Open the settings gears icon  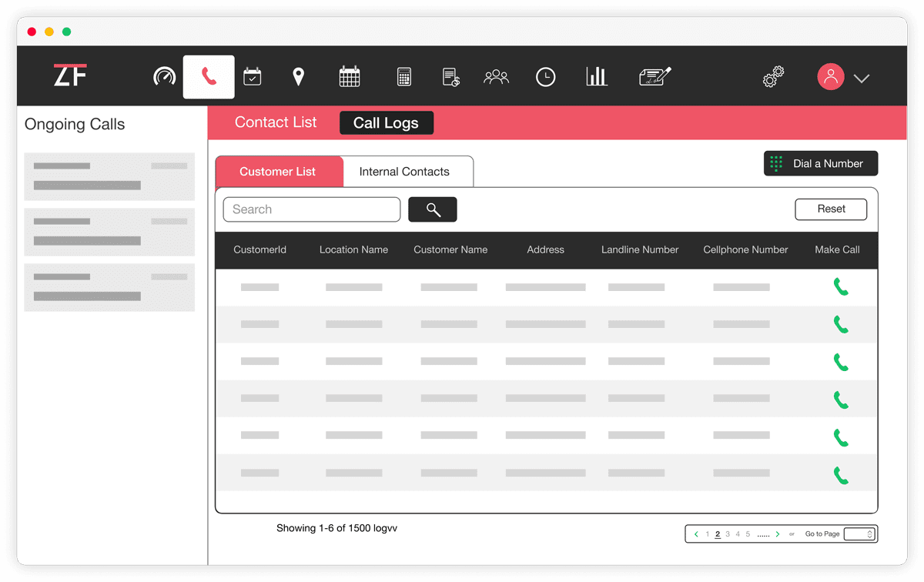pos(773,77)
